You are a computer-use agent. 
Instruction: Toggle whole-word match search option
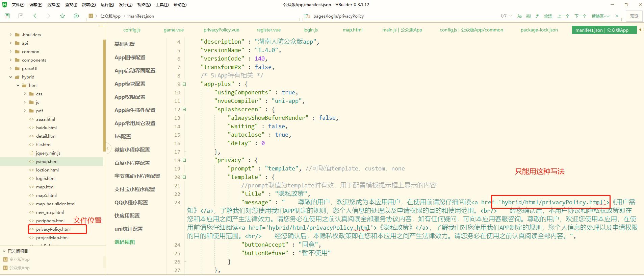tap(528, 16)
